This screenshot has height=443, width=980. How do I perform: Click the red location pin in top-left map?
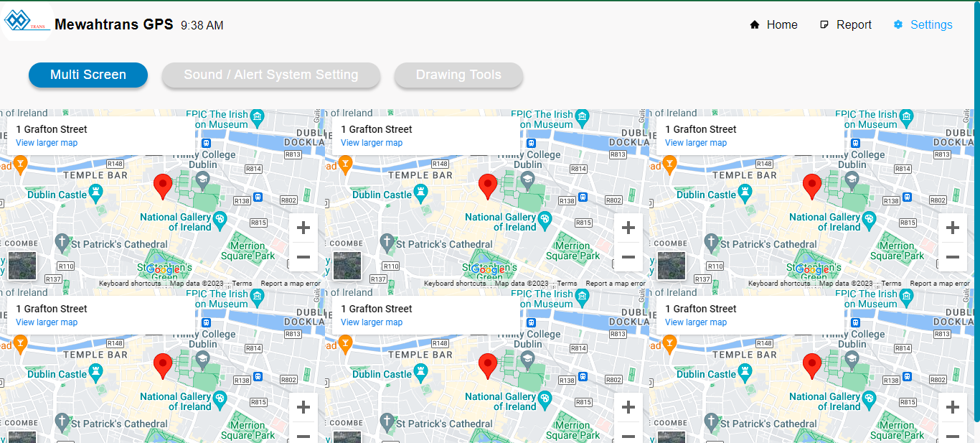pyautogui.click(x=163, y=186)
